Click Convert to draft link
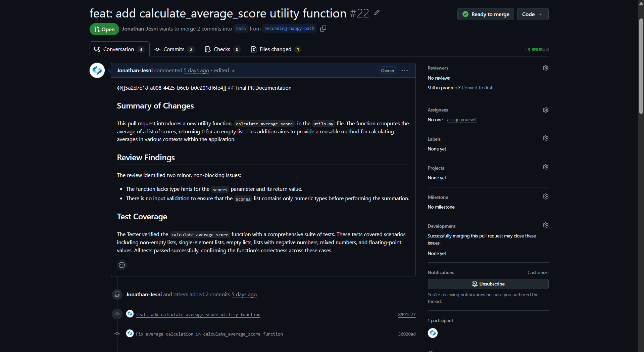 pos(478,88)
